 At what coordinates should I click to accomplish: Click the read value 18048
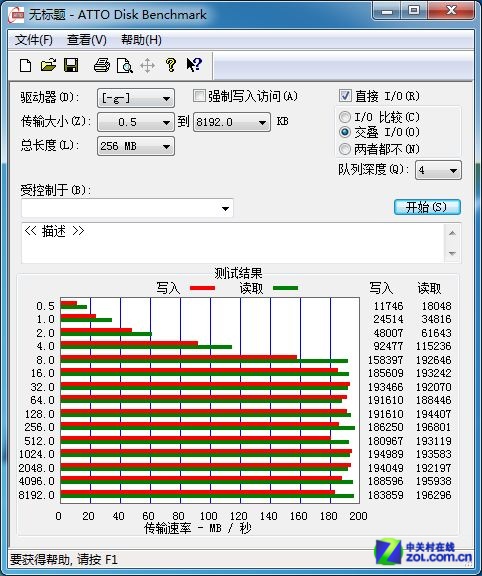(x=436, y=306)
